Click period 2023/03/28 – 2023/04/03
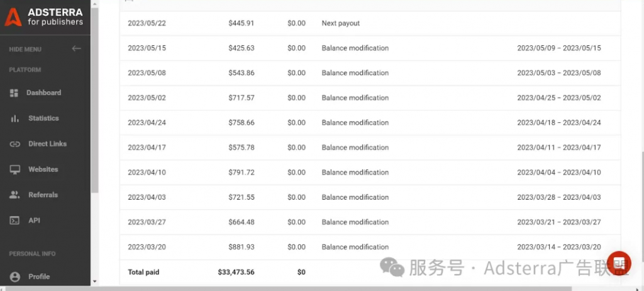The height and width of the screenshot is (291, 644). pos(559,197)
